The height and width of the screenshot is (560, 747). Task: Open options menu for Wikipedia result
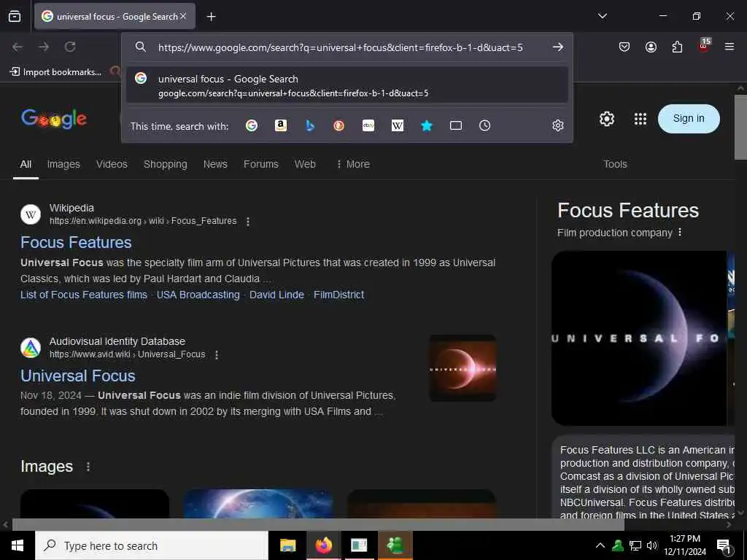[x=248, y=222]
